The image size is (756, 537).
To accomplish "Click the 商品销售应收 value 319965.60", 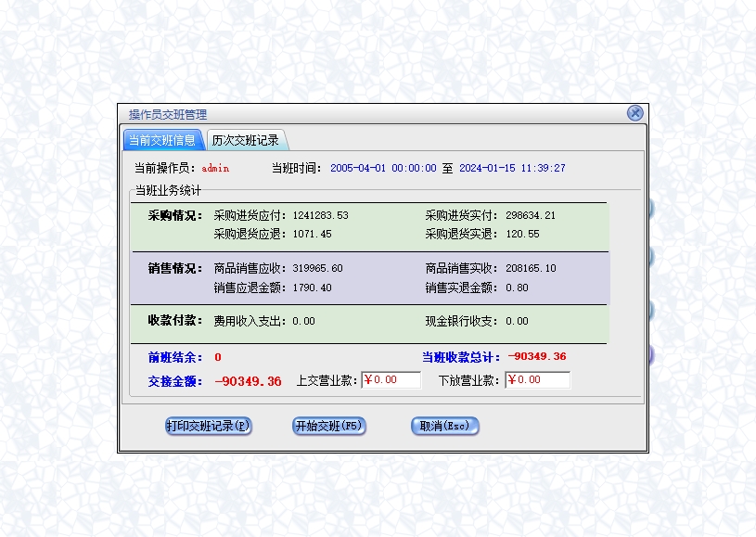I will pyautogui.click(x=317, y=269).
